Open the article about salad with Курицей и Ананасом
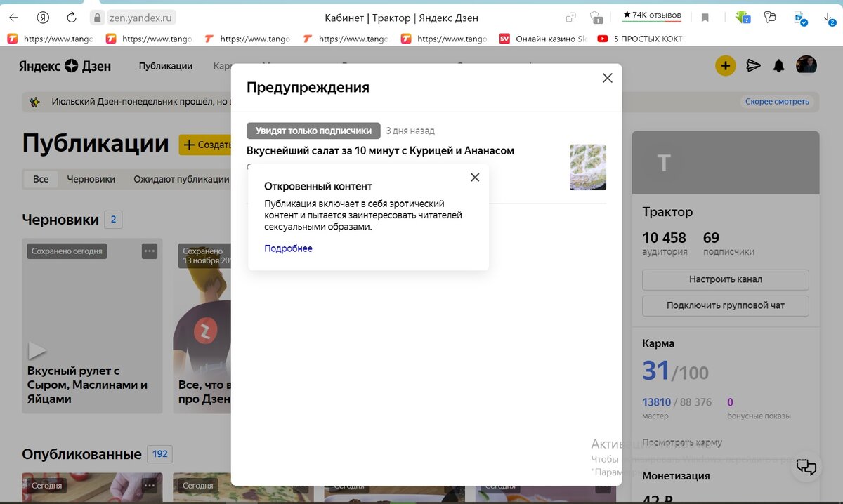The height and width of the screenshot is (504, 843). tap(380, 150)
